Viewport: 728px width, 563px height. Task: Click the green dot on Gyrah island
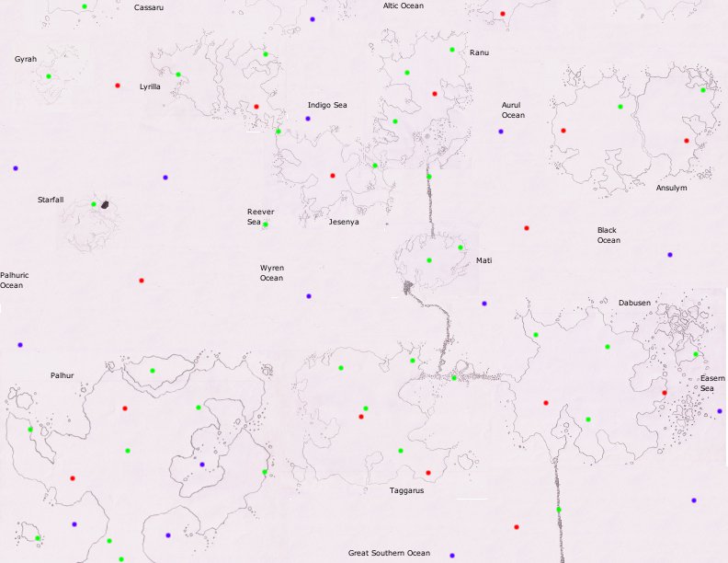49,76
